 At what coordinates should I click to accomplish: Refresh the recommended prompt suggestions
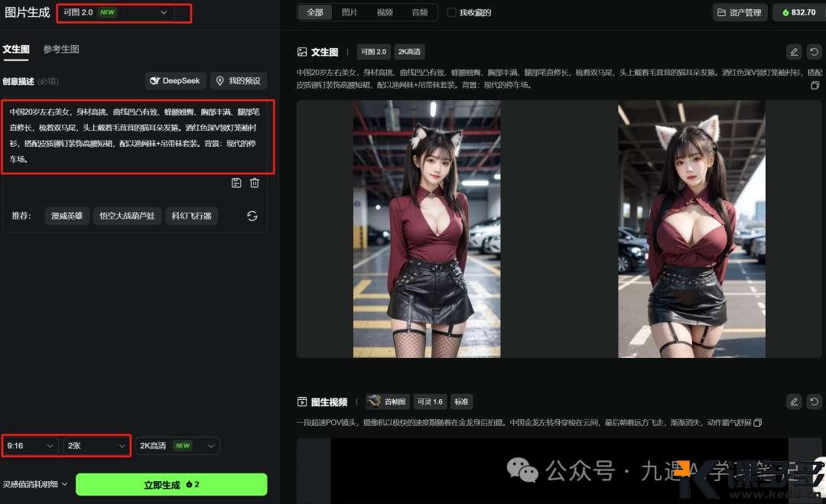252,216
